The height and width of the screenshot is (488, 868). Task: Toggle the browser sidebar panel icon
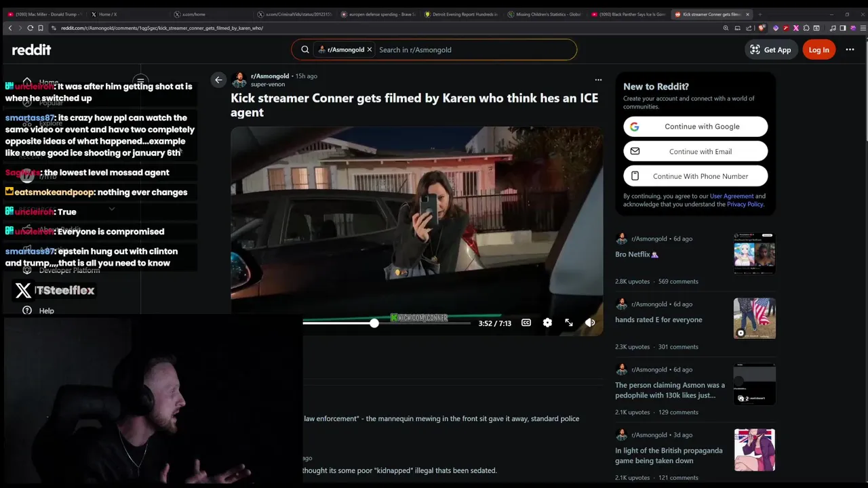[843, 28]
